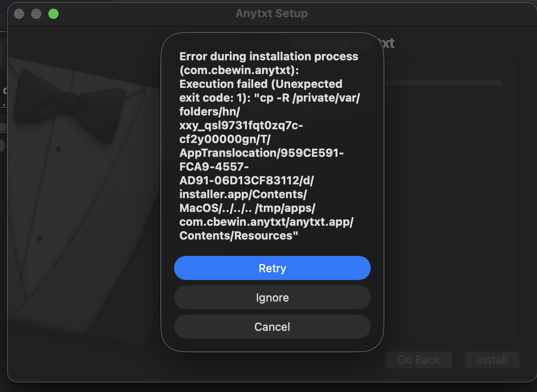This screenshot has width=537, height=392.
Task: Click the yellow minimize traffic light
Action: tap(36, 14)
